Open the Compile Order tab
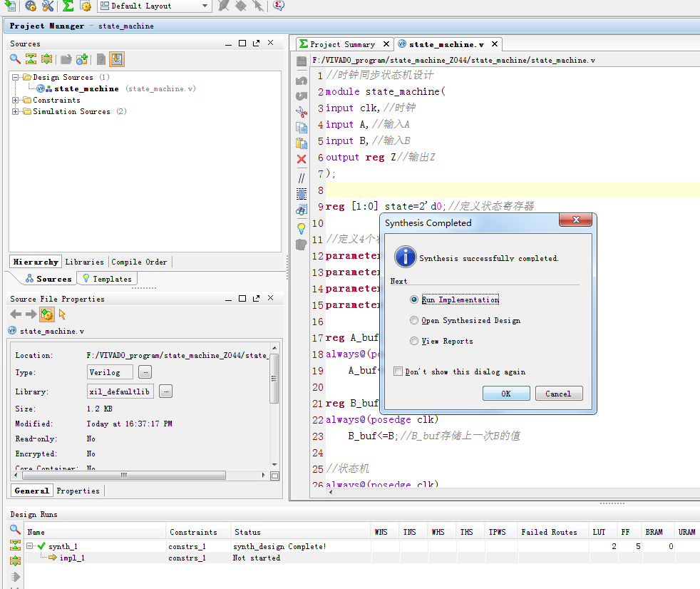 pos(139,262)
